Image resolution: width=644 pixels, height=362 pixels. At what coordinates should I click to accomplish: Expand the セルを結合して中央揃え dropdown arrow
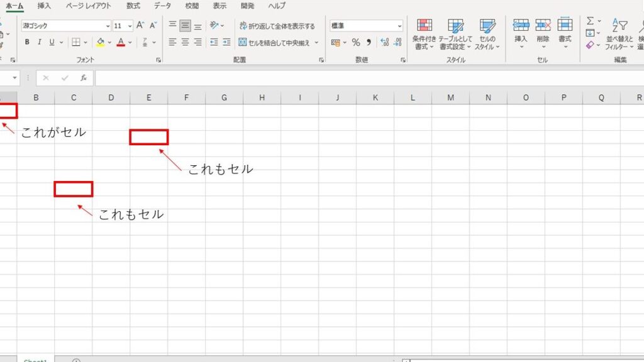(316, 42)
